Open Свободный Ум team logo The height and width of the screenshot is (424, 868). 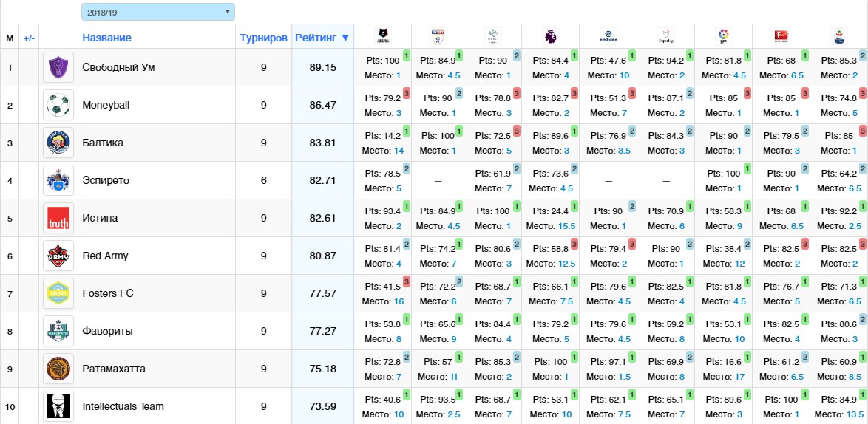(58, 67)
